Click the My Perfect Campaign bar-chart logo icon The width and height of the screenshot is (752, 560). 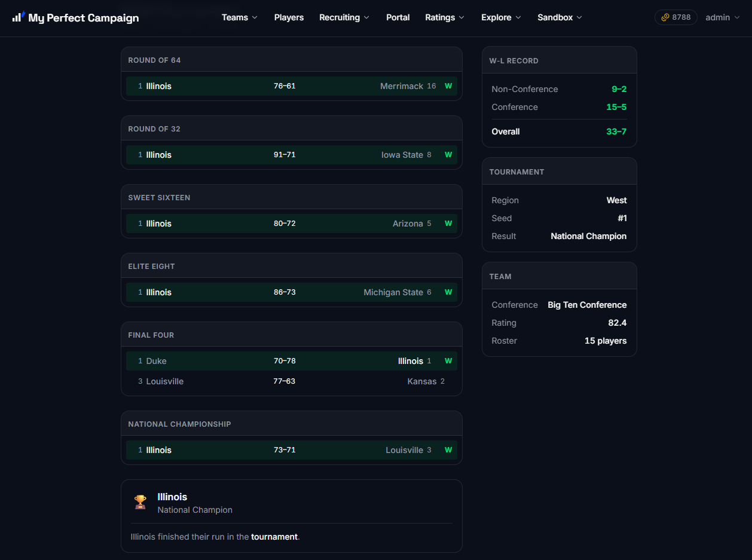tap(19, 17)
